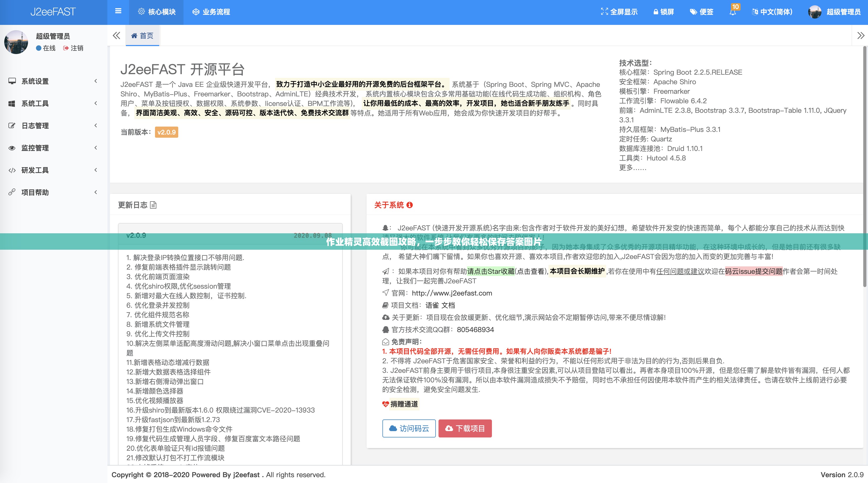The height and width of the screenshot is (483, 868).
Task: Open the 核心模块 menu in top bar
Action: [156, 12]
